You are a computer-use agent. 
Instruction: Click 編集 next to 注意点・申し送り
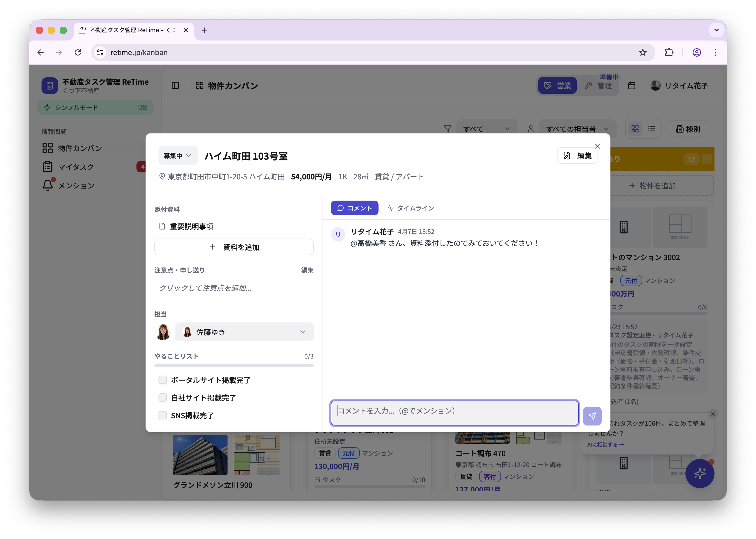(x=307, y=270)
